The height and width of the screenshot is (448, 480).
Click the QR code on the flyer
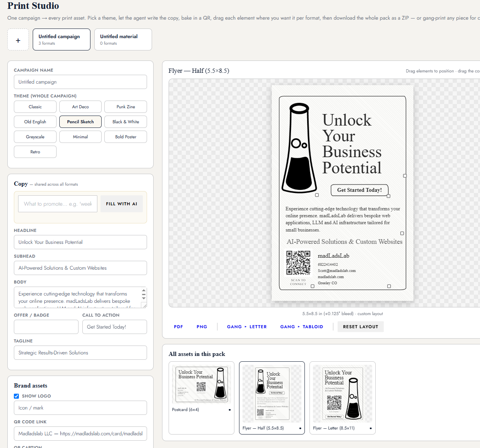(298, 263)
